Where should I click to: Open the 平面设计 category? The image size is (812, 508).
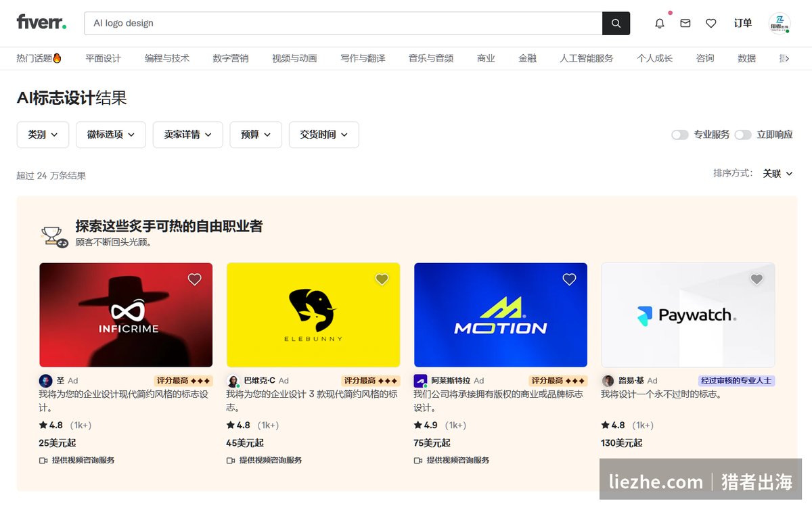click(x=103, y=58)
